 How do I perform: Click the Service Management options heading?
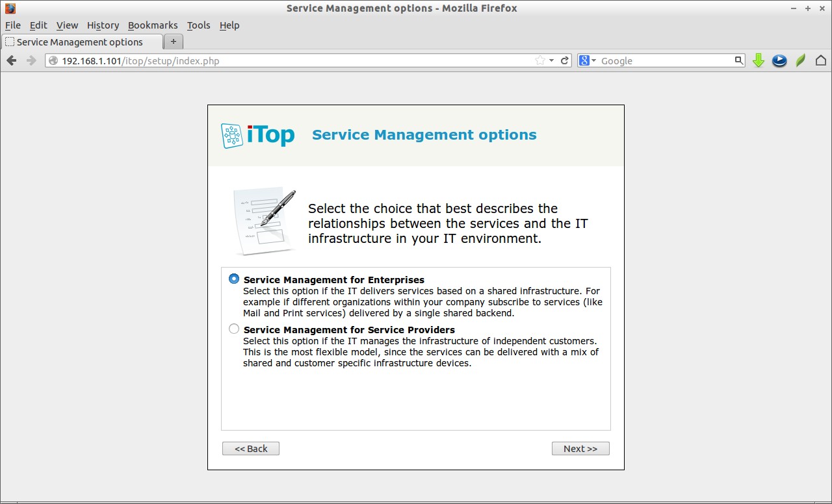tap(424, 135)
